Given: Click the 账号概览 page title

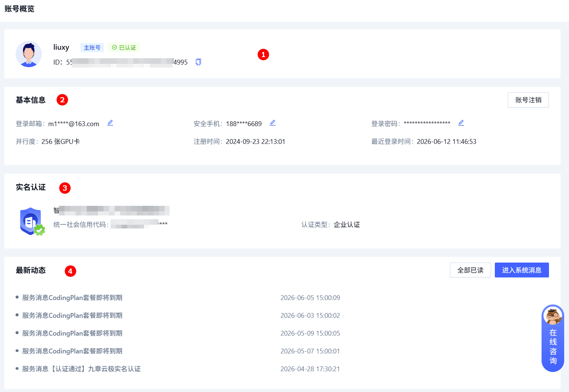Looking at the screenshot, I should pos(19,9).
